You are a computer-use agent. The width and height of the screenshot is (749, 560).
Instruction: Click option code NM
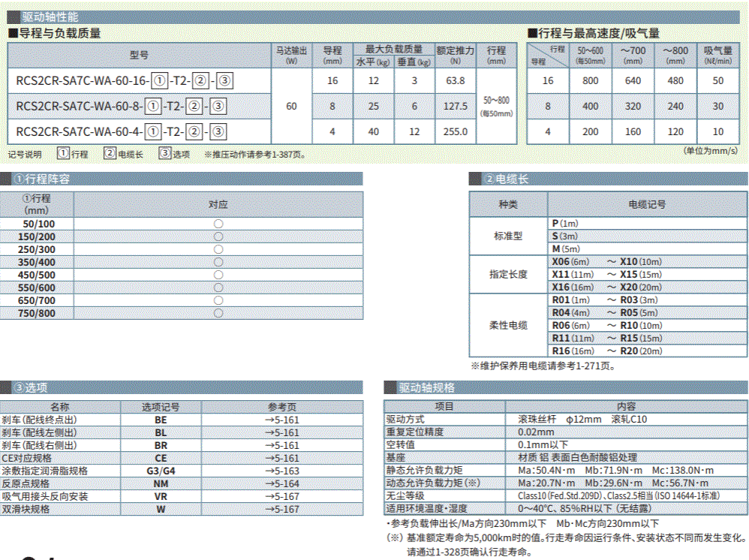coord(161,483)
